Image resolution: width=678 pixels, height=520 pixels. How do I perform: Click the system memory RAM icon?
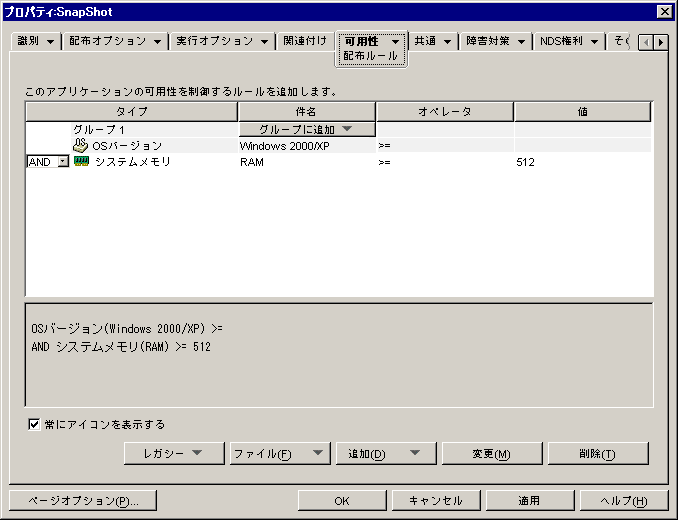(81, 162)
